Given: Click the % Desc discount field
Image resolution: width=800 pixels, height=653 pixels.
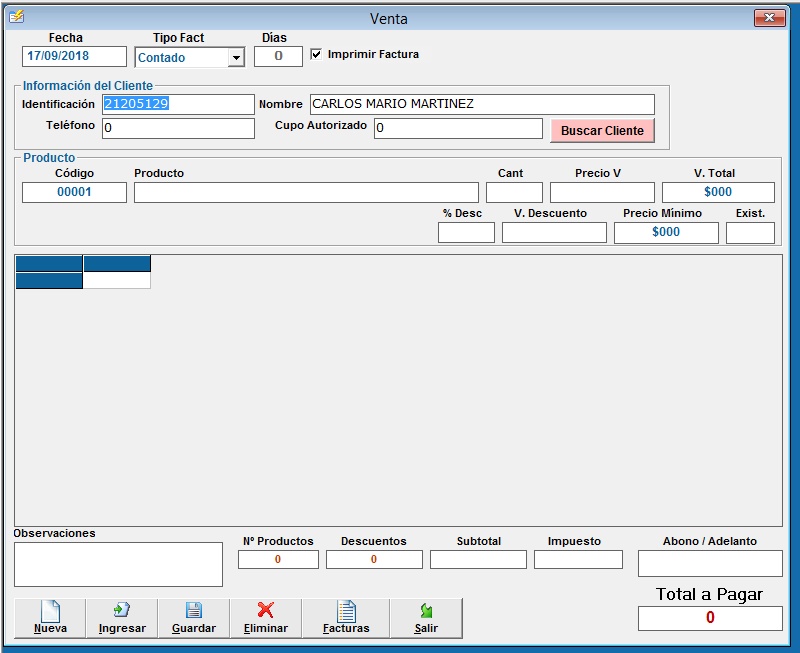Looking at the screenshot, I should 466,232.
